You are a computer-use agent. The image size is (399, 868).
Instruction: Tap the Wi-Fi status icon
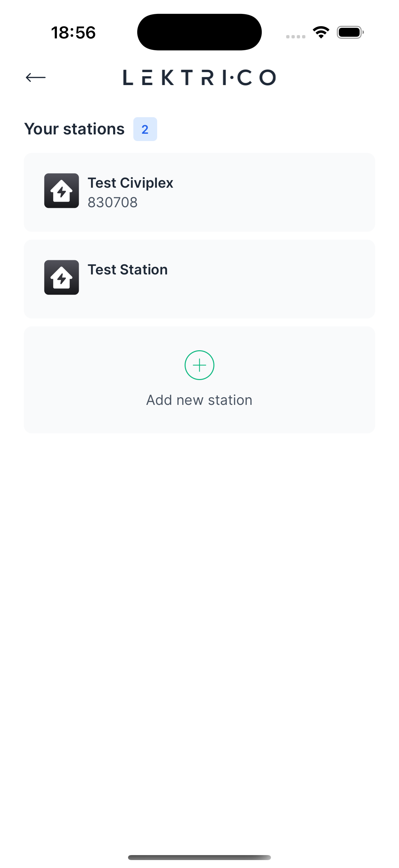click(x=321, y=32)
